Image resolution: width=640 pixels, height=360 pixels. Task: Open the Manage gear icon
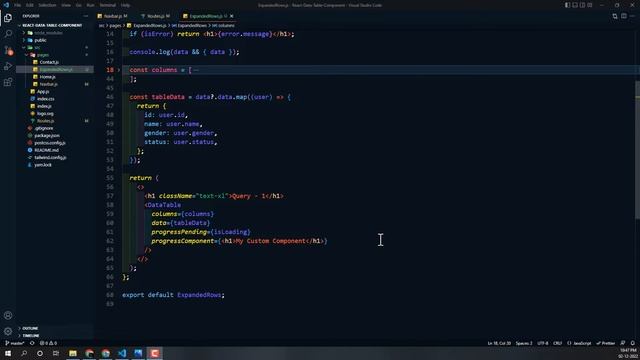(x=8, y=331)
